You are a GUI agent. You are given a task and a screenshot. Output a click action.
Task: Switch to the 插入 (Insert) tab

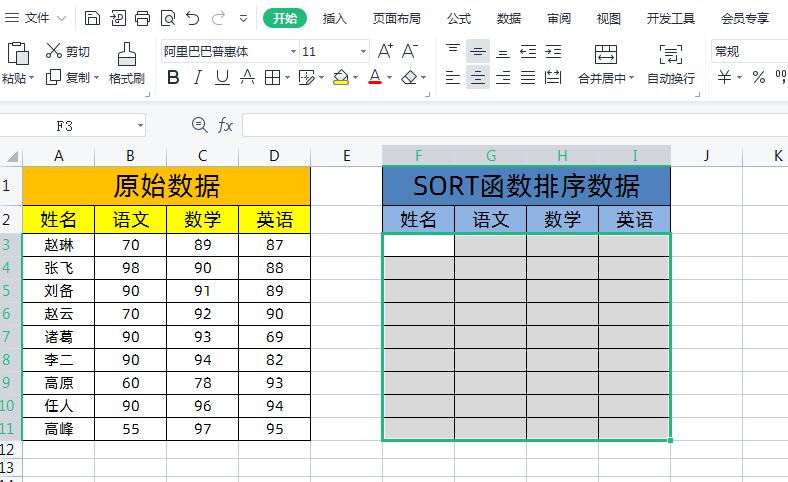[335, 18]
